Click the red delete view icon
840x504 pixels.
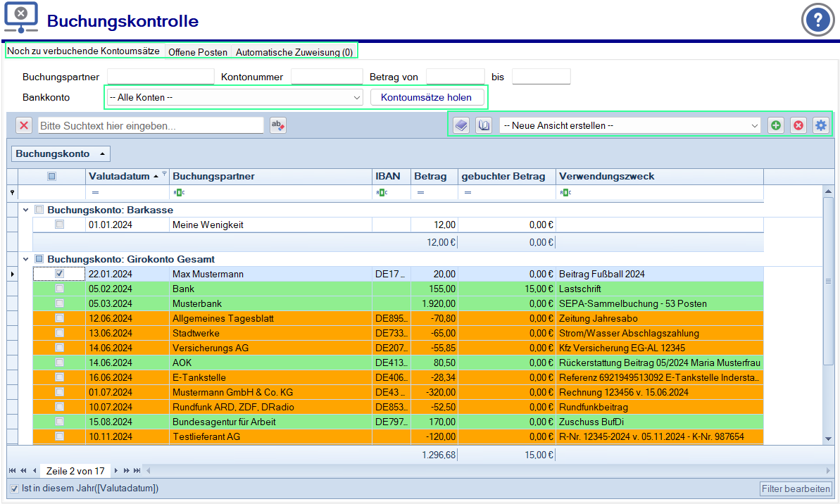pyautogui.click(x=798, y=125)
